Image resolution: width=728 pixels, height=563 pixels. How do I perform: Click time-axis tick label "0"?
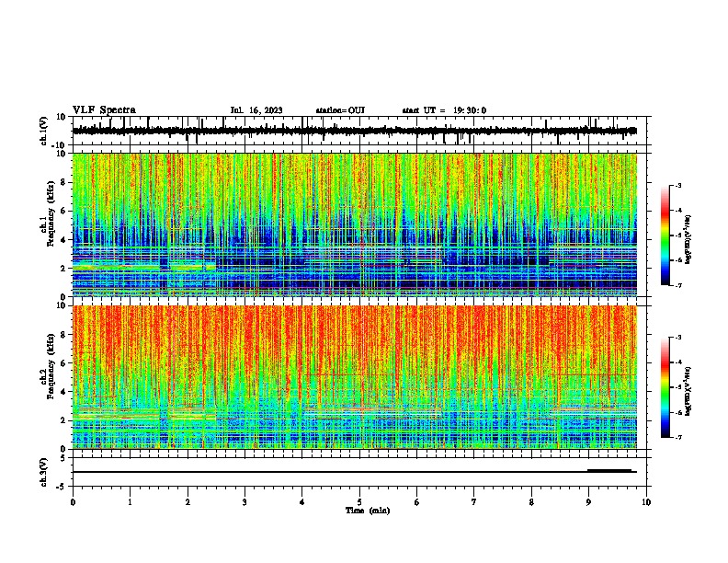point(73,502)
